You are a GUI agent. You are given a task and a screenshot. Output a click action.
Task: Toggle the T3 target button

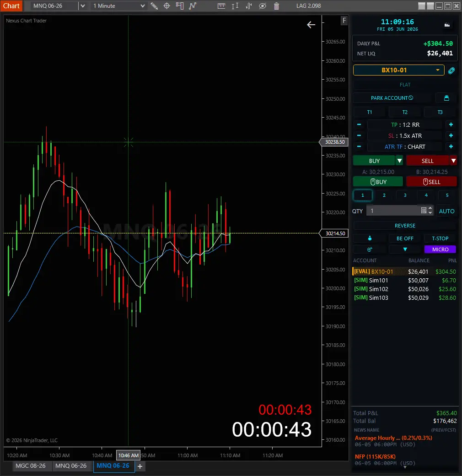(440, 112)
